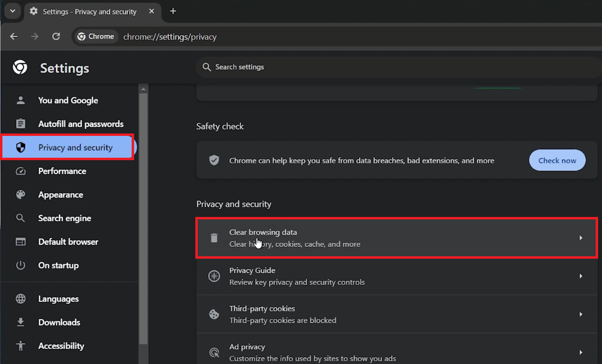
Task: Expand the Privacy Guide row arrow
Action: click(x=581, y=276)
